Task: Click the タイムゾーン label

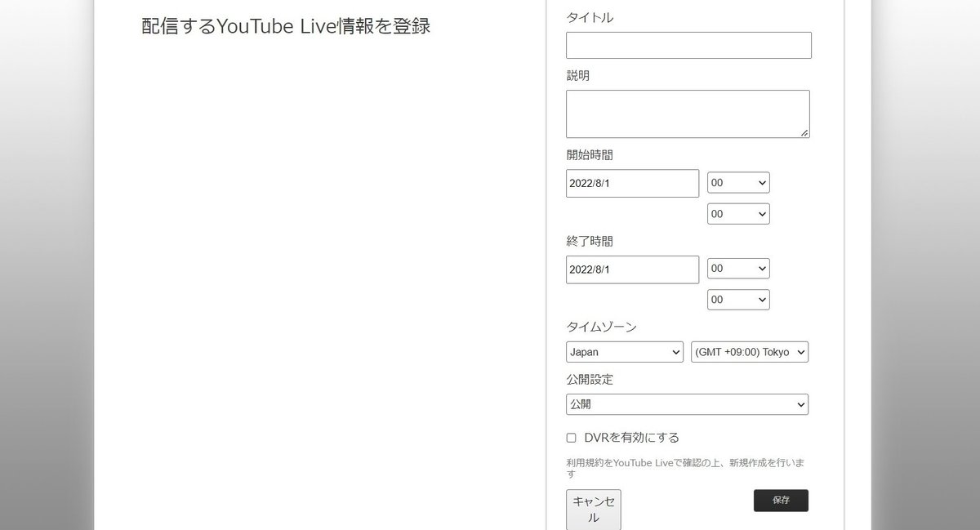Action: 601,327
